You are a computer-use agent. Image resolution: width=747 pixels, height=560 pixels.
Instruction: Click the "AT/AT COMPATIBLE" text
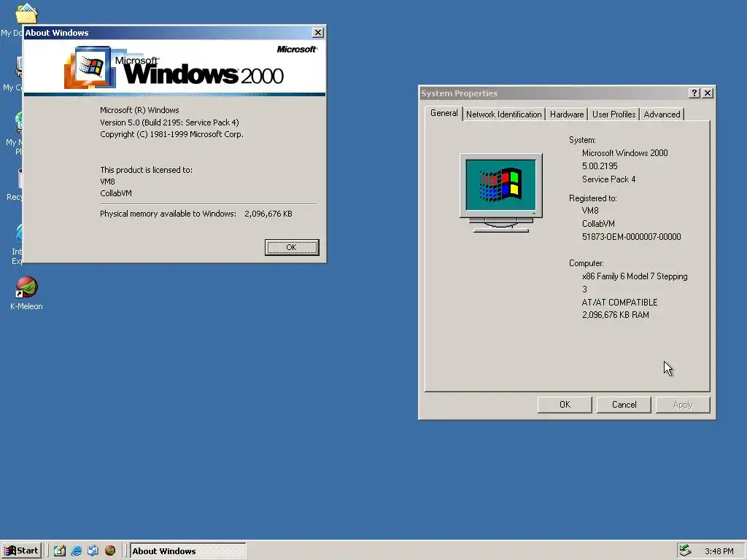pyautogui.click(x=619, y=303)
